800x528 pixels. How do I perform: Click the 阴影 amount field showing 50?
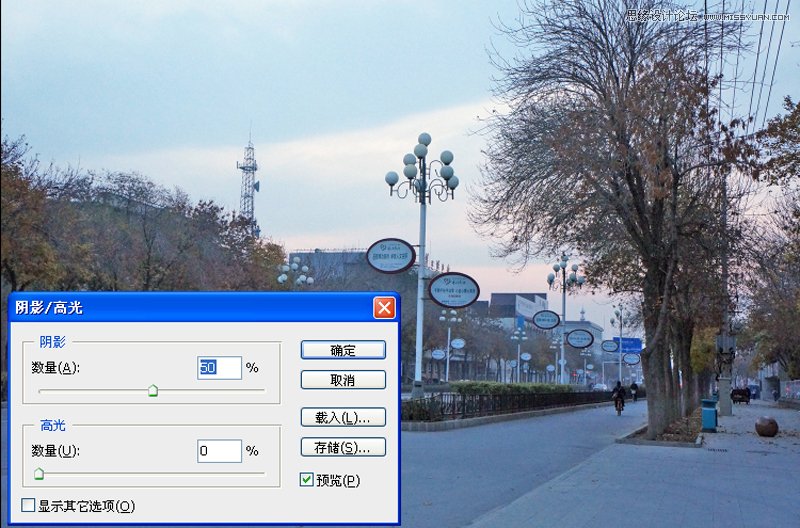click(219, 368)
